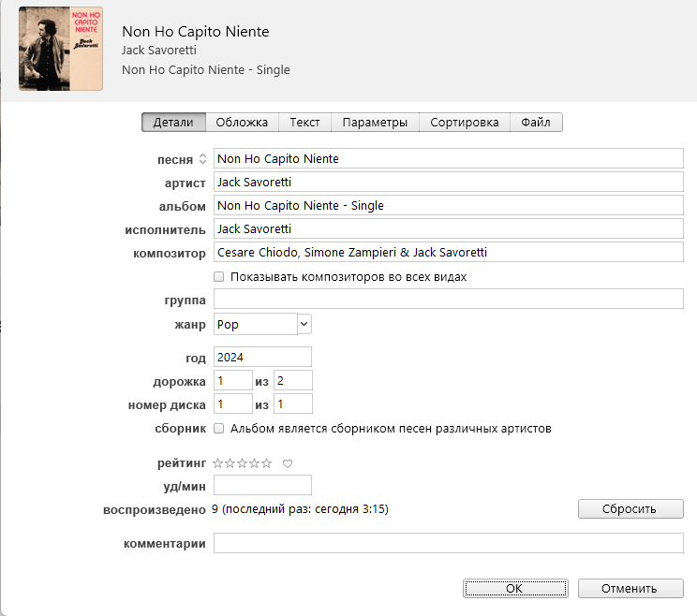Click the OK button

tap(515, 589)
